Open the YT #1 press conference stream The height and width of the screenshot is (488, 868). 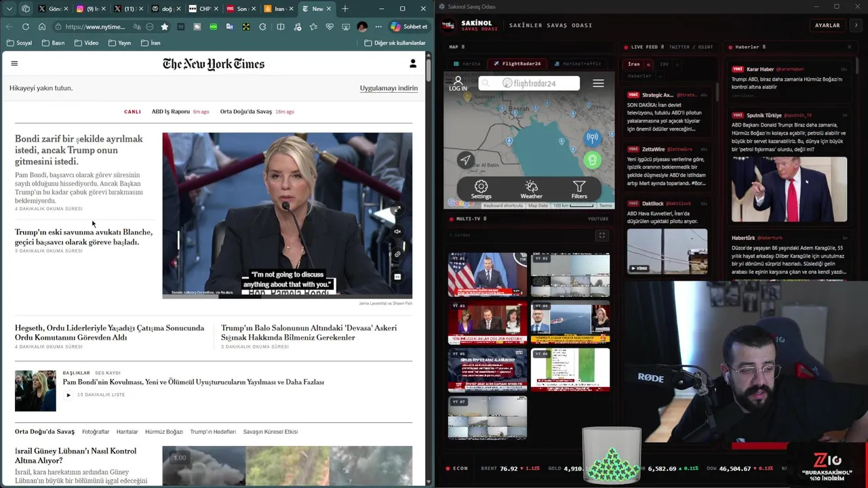(x=487, y=274)
